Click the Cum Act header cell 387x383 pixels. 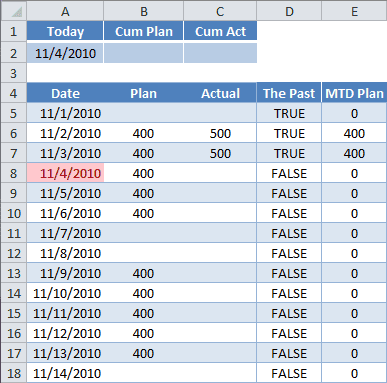(220, 31)
